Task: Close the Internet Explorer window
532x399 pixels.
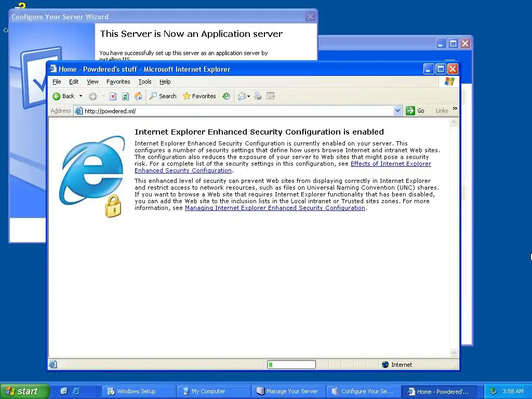Action: [453, 69]
